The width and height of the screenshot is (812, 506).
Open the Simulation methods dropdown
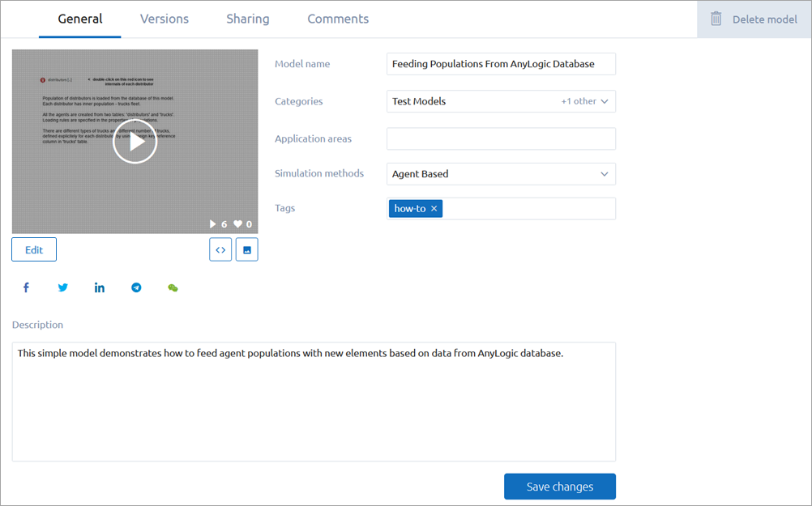pyautogui.click(x=604, y=173)
